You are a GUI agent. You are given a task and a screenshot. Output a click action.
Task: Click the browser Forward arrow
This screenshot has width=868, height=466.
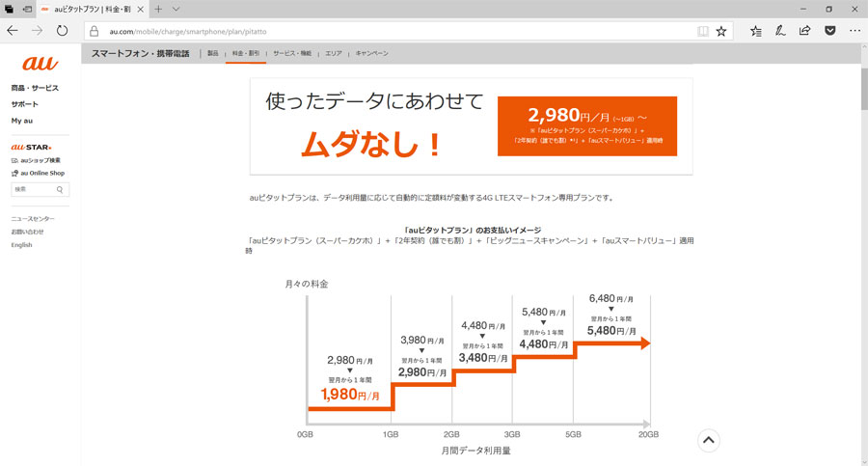tap(37, 31)
